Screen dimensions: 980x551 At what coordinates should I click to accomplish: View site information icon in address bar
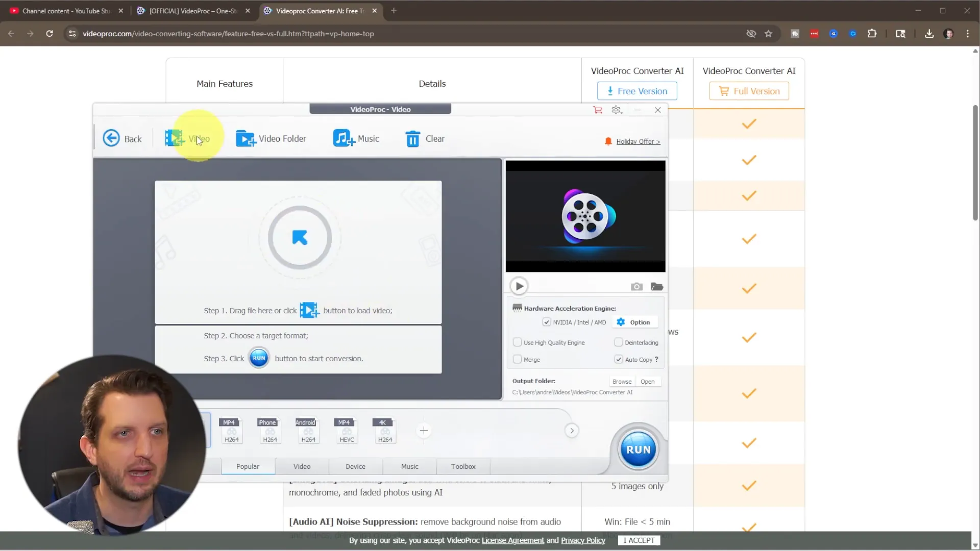[x=72, y=34]
